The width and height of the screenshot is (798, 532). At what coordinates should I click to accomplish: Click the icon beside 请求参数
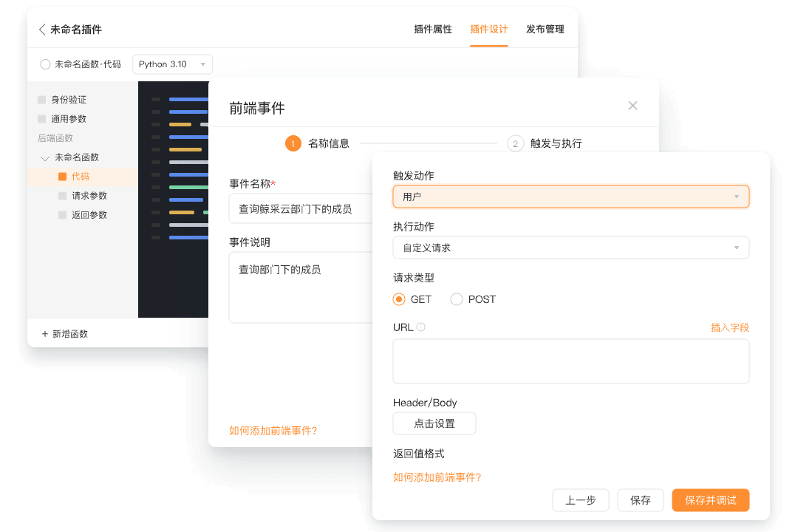63,196
